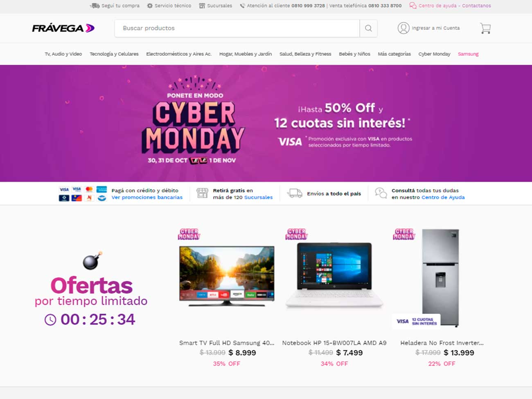532x399 pixels.
Task: Click the chat bubble icon for Centro de ayuda
Action: [413, 6]
